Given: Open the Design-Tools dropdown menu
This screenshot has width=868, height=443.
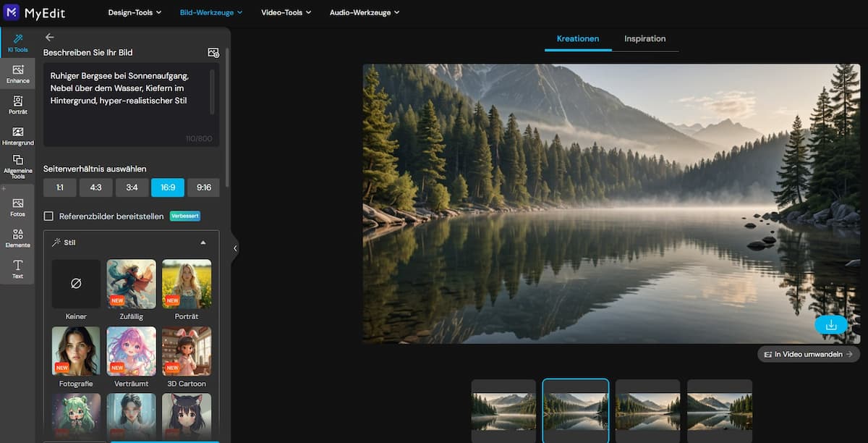Looking at the screenshot, I should (x=135, y=12).
